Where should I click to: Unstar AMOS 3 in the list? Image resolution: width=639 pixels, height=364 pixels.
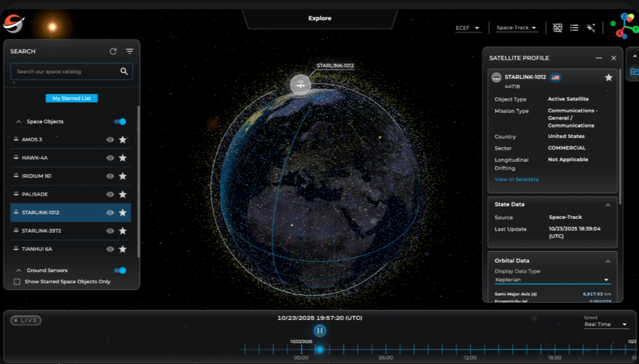tap(123, 140)
